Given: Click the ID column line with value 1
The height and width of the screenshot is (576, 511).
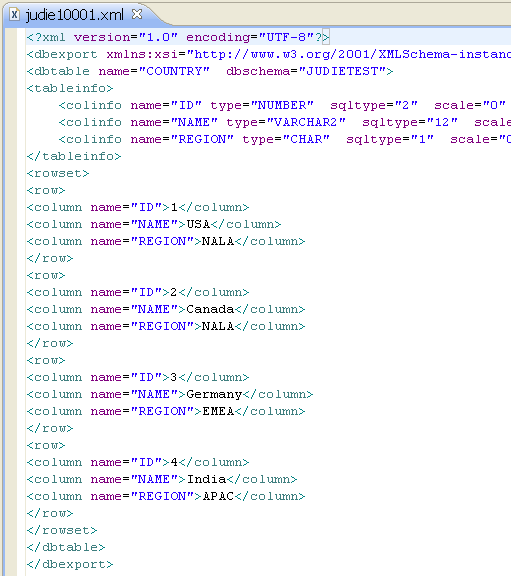Looking at the screenshot, I should (x=138, y=207).
